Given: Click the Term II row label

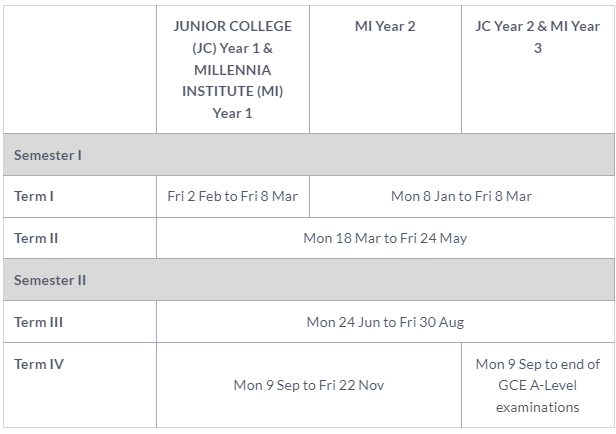Looking at the screenshot, I should click(36, 238).
